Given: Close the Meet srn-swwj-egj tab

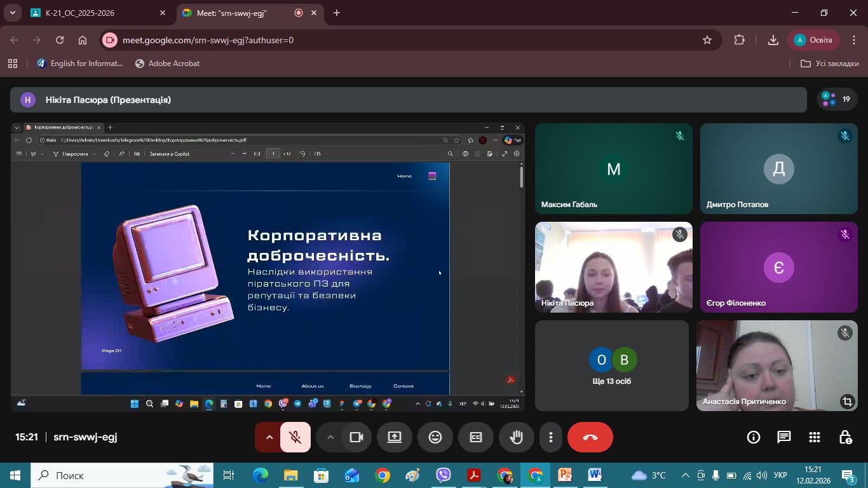Looking at the screenshot, I should (x=314, y=13).
